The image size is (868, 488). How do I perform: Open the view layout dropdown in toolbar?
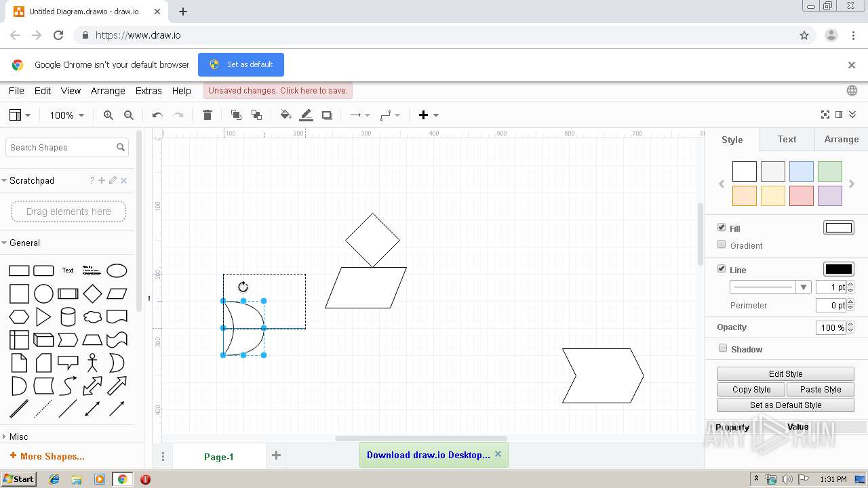click(20, 115)
